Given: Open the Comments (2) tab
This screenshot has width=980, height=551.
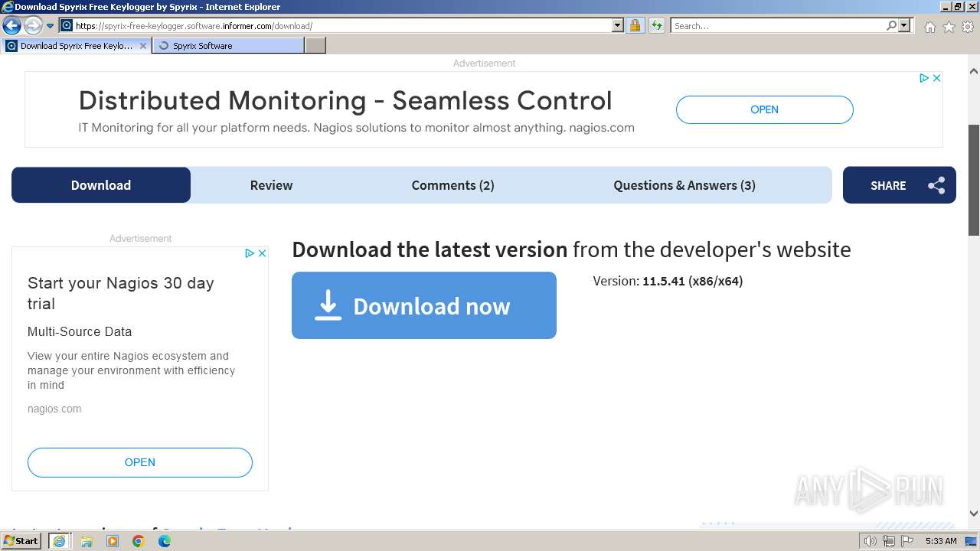Looking at the screenshot, I should click(x=452, y=185).
